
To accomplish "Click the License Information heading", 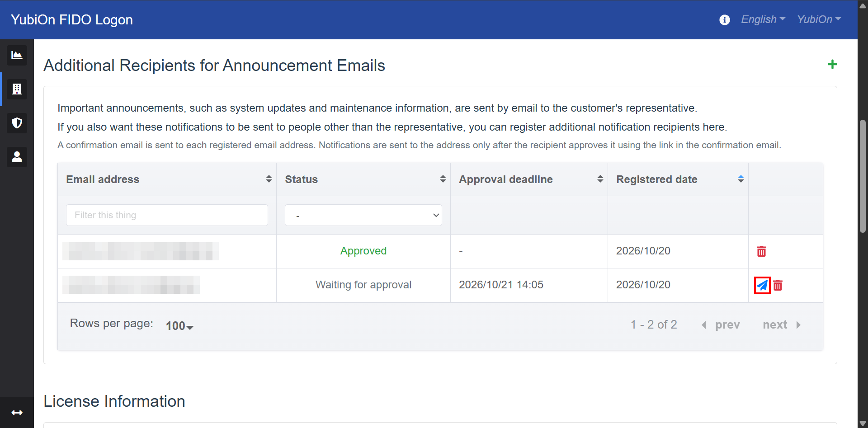I will pyautogui.click(x=114, y=401).
